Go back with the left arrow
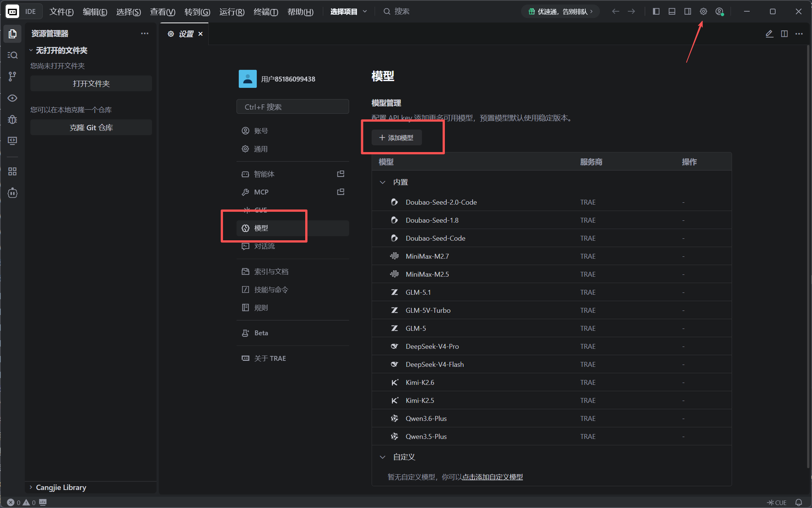Image resolution: width=812 pixels, height=508 pixels. tap(615, 12)
